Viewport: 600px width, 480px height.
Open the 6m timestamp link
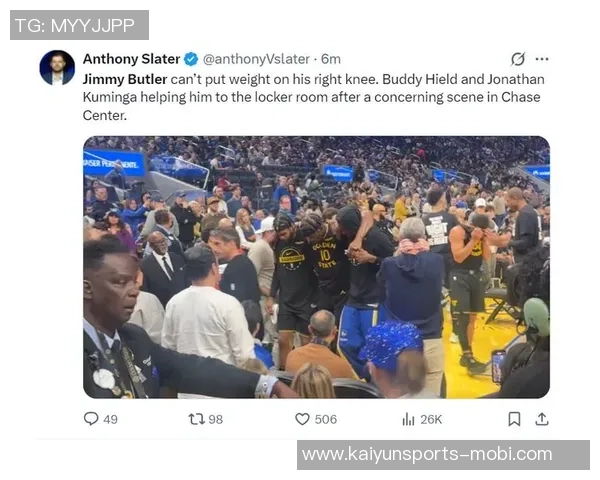tap(331, 59)
